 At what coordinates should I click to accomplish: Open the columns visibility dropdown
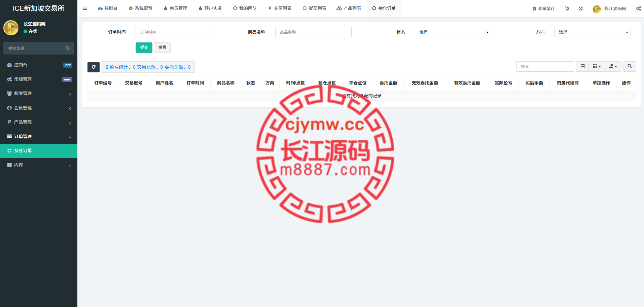click(597, 66)
